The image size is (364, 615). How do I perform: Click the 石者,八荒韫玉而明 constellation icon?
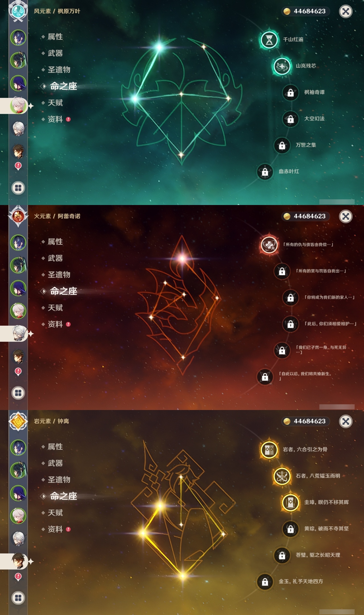pos(282,476)
